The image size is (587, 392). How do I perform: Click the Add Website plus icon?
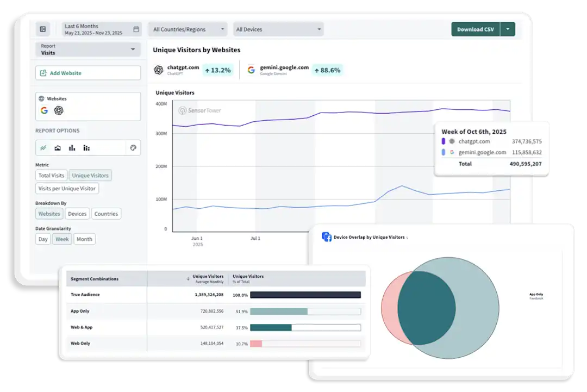click(43, 73)
